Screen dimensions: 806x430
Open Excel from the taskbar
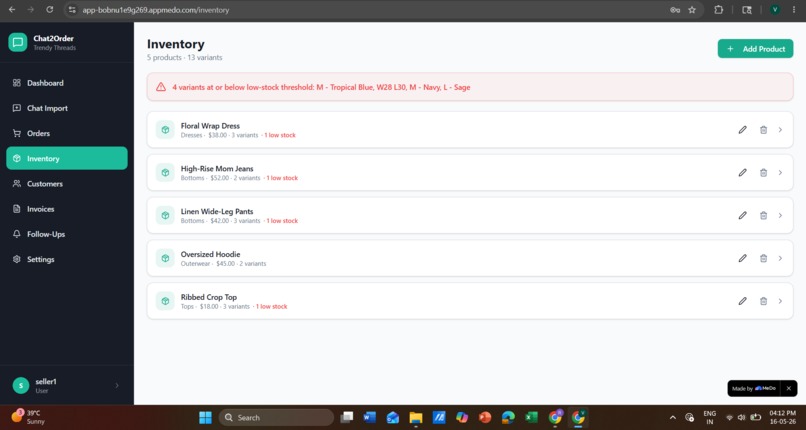click(532, 417)
